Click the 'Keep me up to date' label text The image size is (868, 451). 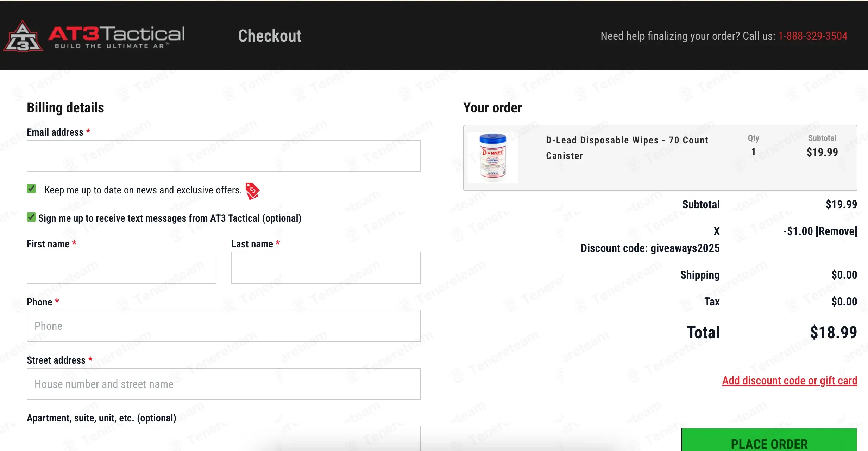pyautogui.click(x=143, y=190)
